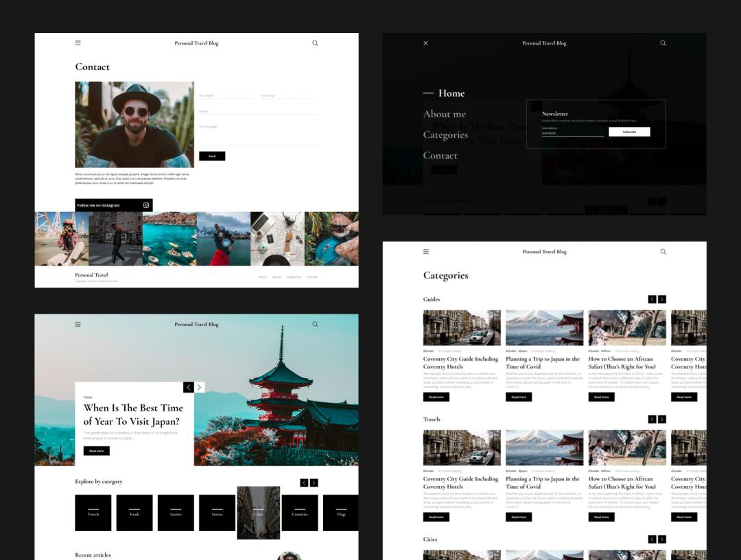741x560 pixels.
Task: Click the Your Name input field
Action: click(x=226, y=96)
